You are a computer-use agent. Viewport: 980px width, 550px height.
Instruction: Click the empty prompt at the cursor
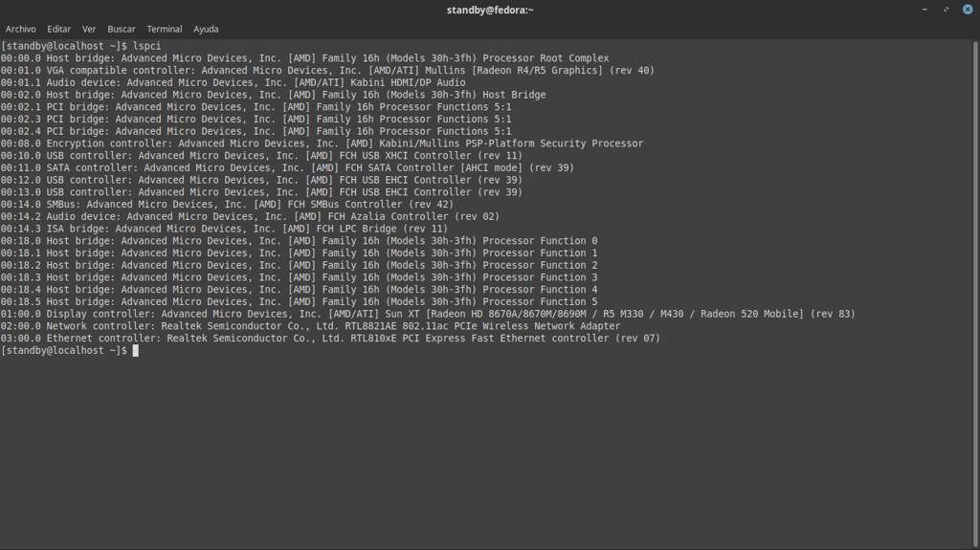pos(136,351)
